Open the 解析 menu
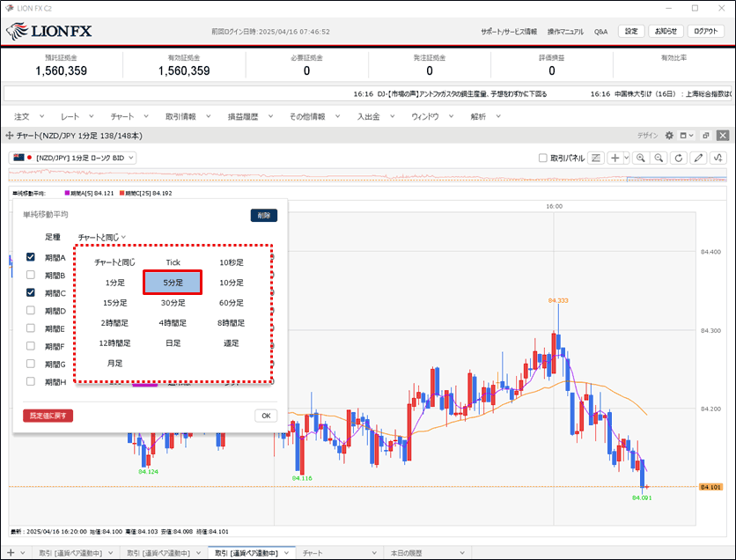 point(485,116)
